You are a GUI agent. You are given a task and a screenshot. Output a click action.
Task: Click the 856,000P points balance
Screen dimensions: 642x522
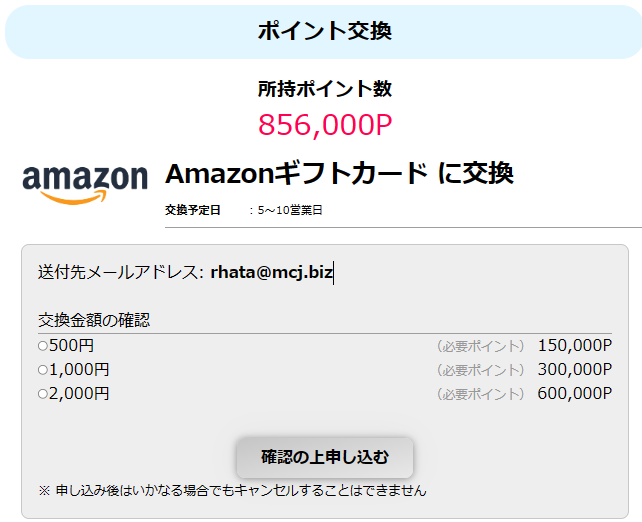(324, 124)
